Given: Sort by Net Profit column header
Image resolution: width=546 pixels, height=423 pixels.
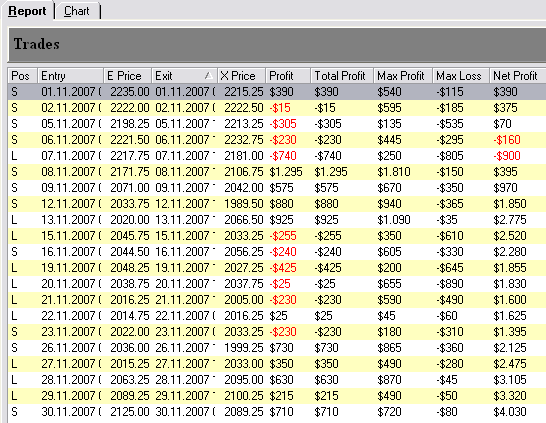Looking at the screenshot, I should (x=517, y=76).
